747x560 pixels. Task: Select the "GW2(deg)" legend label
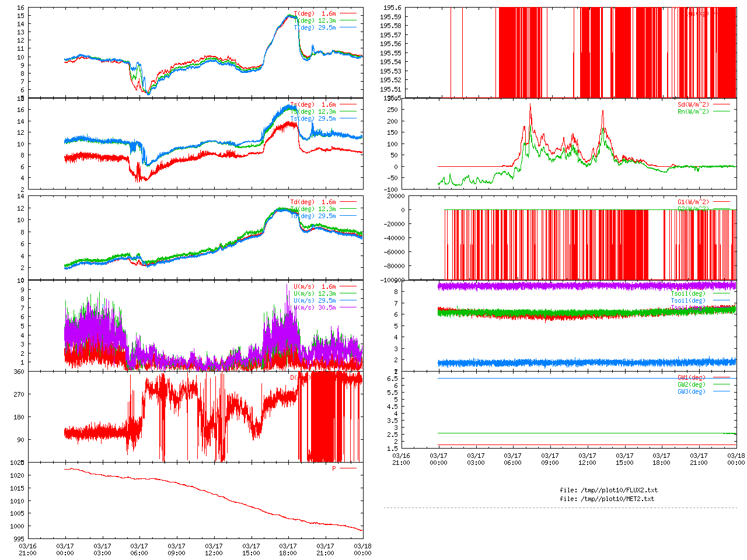point(692,385)
